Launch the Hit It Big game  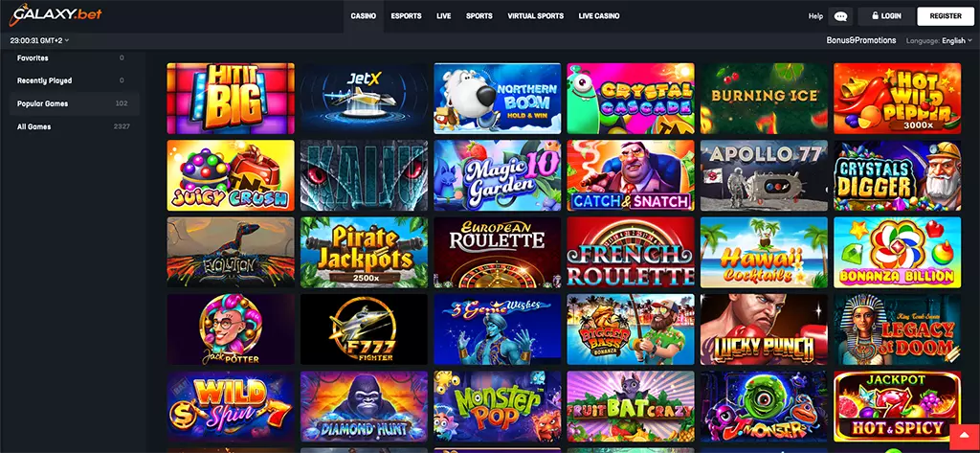pyautogui.click(x=231, y=99)
